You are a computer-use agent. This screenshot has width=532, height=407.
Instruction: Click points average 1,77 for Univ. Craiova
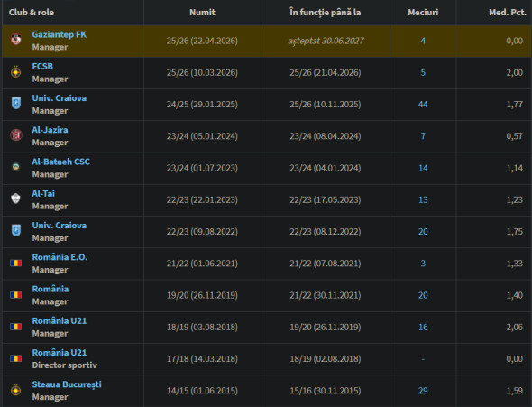coord(514,104)
